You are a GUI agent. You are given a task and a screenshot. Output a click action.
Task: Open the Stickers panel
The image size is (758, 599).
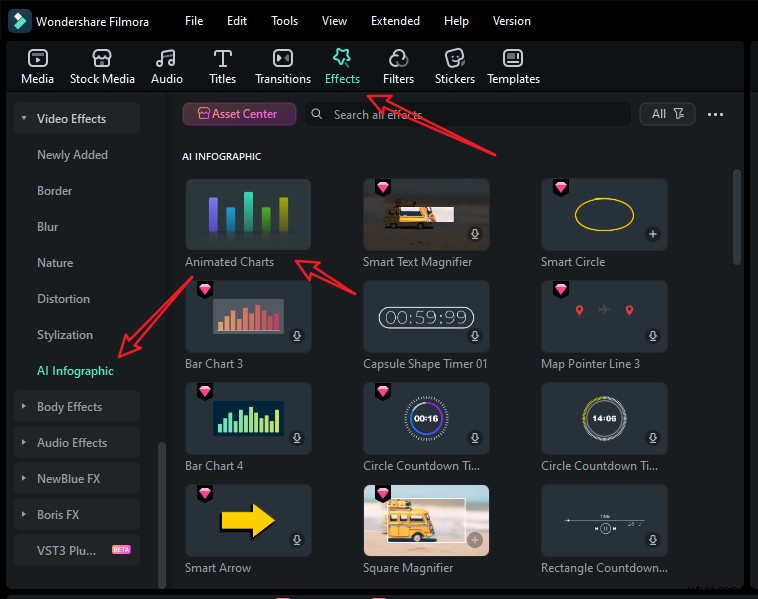click(455, 59)
